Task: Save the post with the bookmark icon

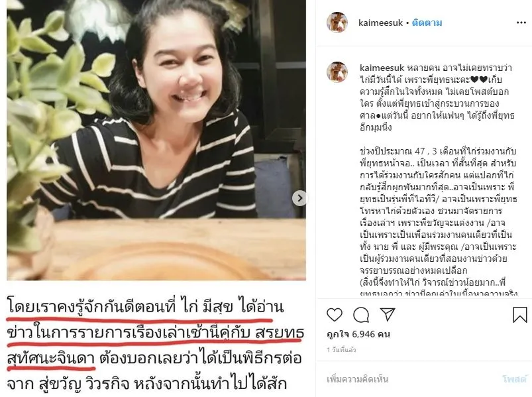Action: [x=520, y=315]
